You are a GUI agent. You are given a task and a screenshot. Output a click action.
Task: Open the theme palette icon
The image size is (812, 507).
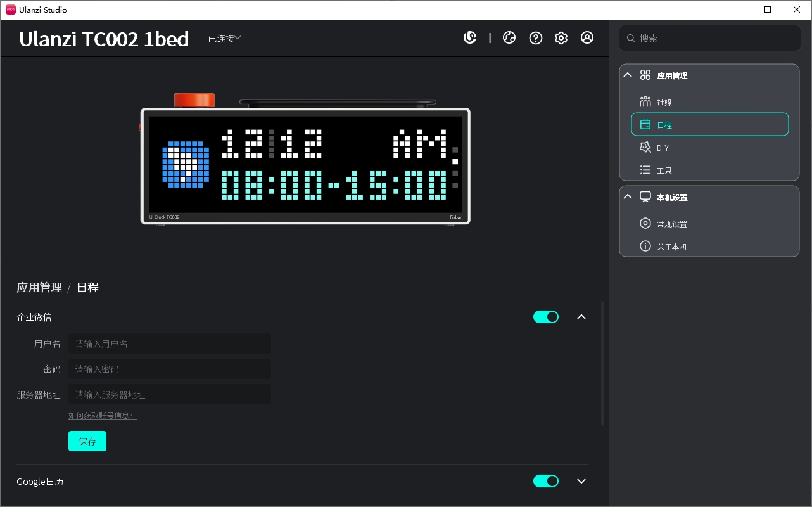pos(509,38)
